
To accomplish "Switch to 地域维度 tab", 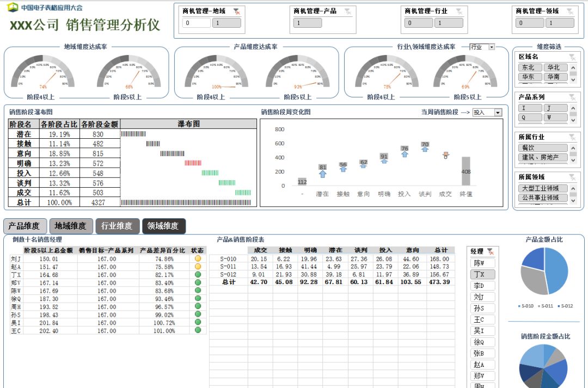I will click(71, 226).
